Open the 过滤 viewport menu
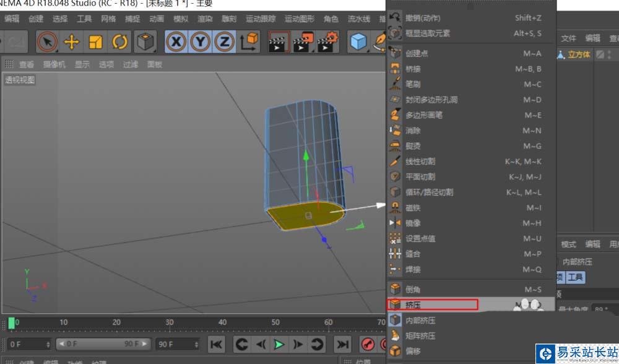Image resolution: width=619 pixels, height=364 pixels. (130, 64)
